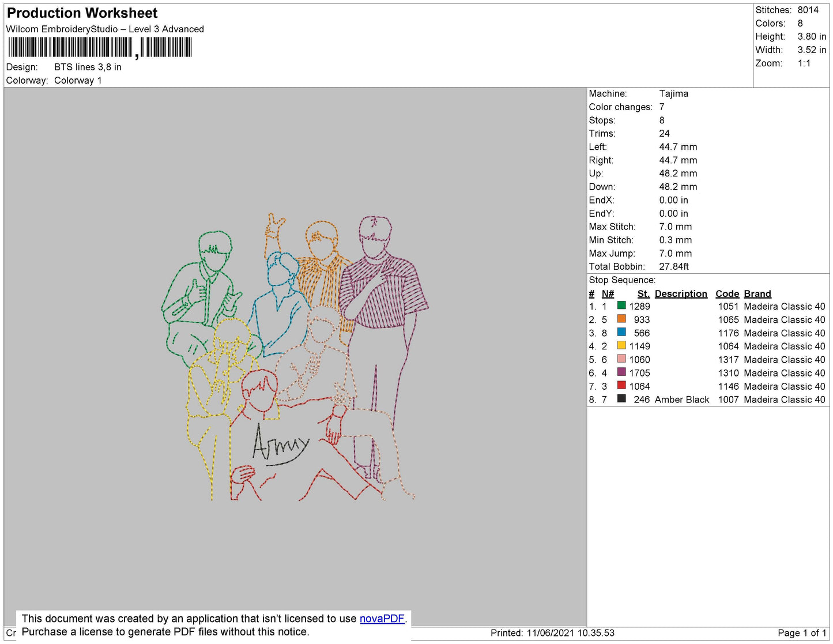Click the stitch count '1705' in stop 6
This screenshot has height=644, width=833.
(x=640, y=374)
